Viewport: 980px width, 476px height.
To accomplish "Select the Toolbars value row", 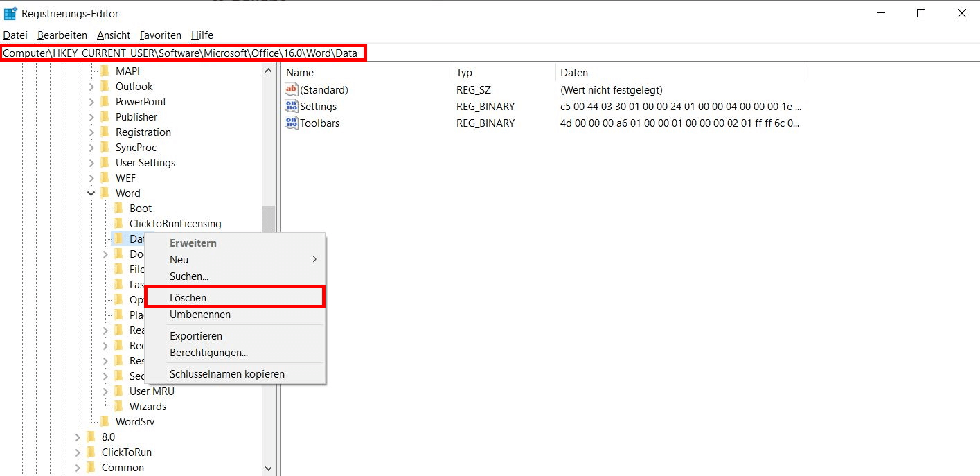I will pyautogui.click(x=543, y=123).
